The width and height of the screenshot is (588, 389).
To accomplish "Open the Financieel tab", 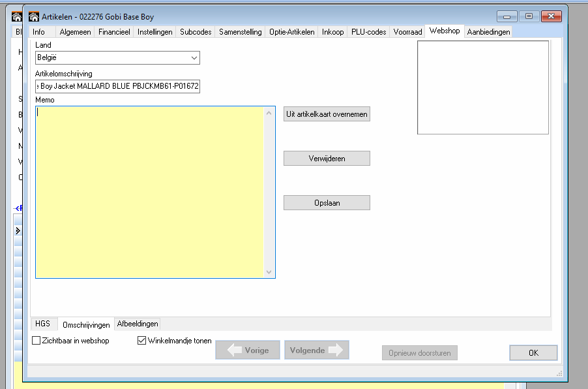I will (114, 32).
